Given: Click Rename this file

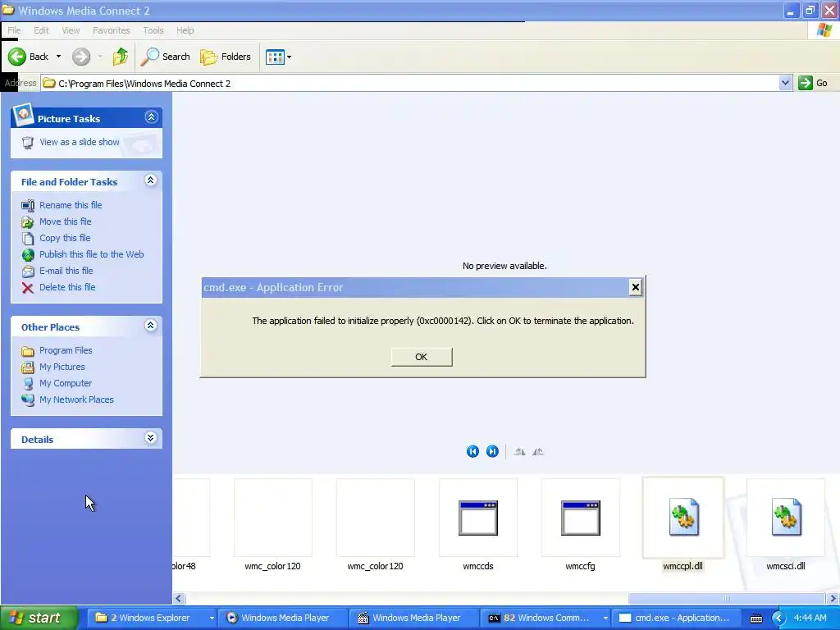Looking at the screenshot, I should tap(71, 205).
